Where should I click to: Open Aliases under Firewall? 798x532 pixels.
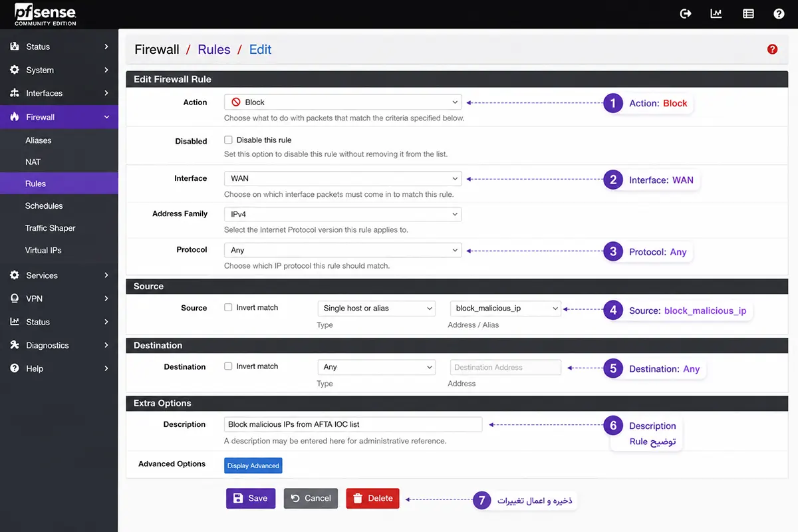pos(39,140)
